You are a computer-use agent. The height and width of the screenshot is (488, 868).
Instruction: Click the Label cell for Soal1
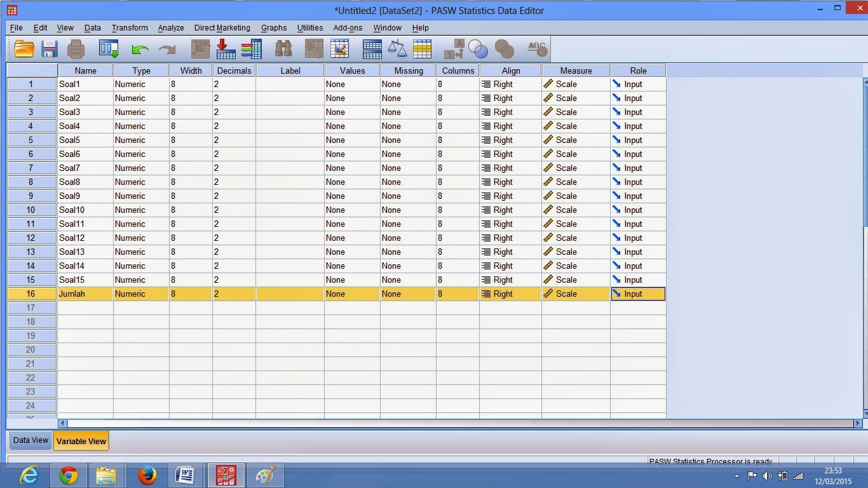(290, 84)
